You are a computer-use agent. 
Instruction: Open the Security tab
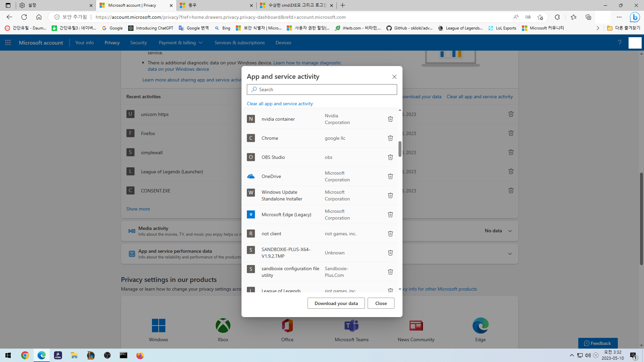point(139,43)
